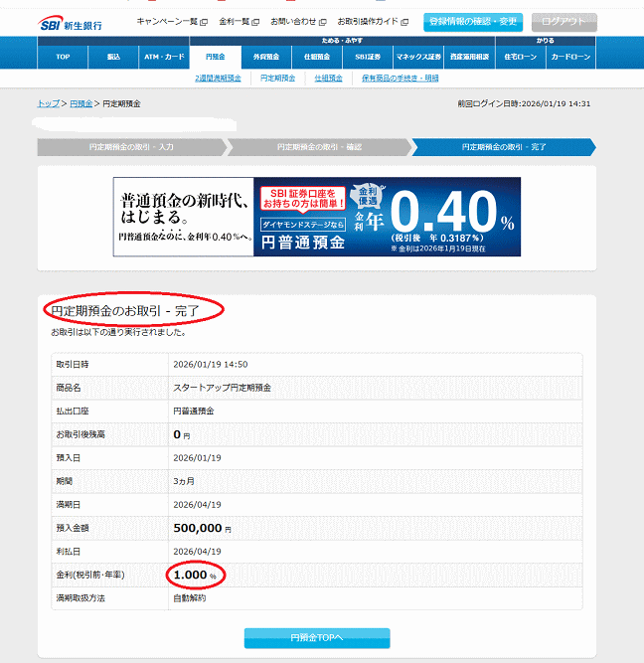The width and height of the screenshot is (644, 663).
Task: Click the 円普通預金 0.40% banner
Action: tap(316, 217)
